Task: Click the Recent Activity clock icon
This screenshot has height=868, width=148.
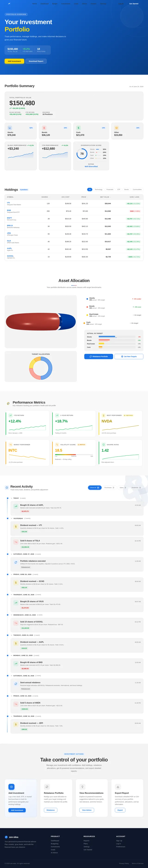Action: click(7, 488)
